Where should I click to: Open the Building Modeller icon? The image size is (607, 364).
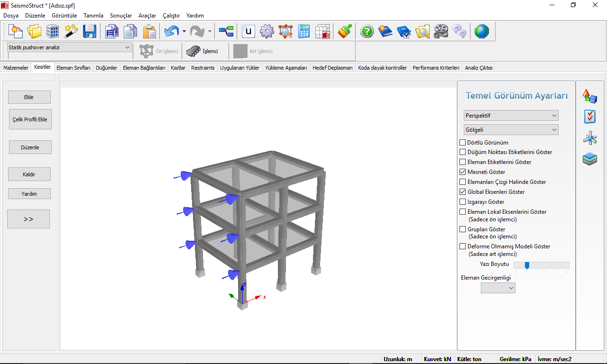[53, 32]
